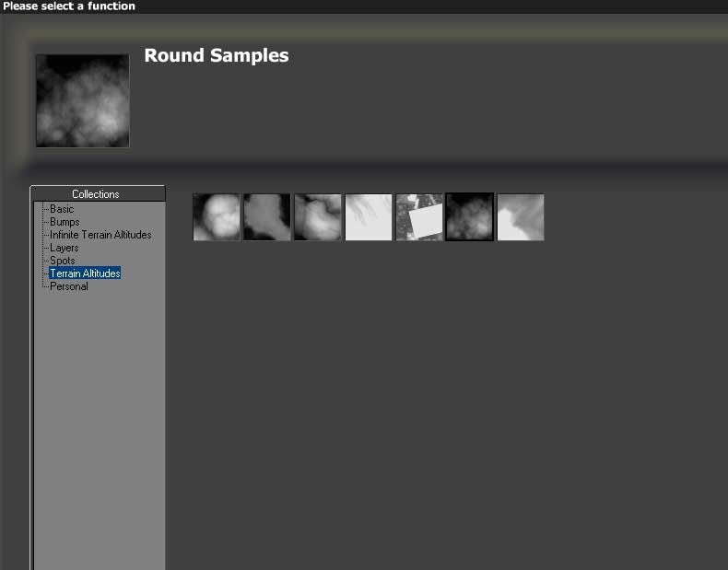Viewport: 728px width, 570px height.
Task: Open the Personal collection
Action: tap(69, 286)
